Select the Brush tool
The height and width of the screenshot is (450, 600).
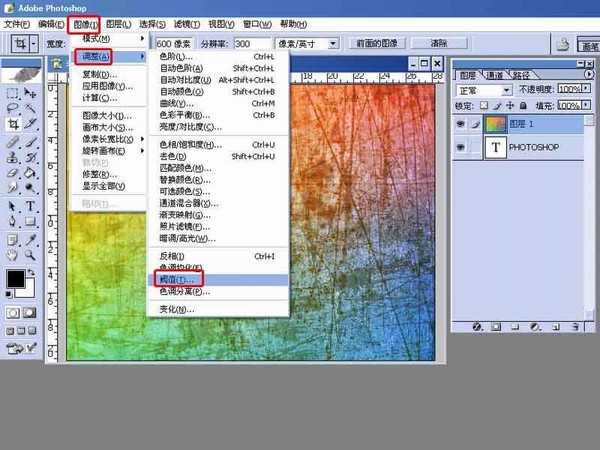point(30,142)
